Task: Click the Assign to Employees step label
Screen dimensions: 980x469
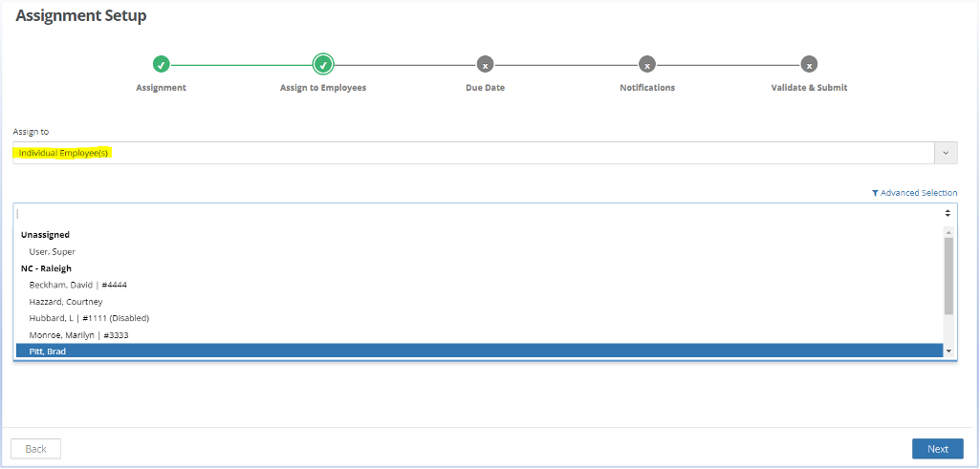Action: pyautogui.click(x=323, y=88)
